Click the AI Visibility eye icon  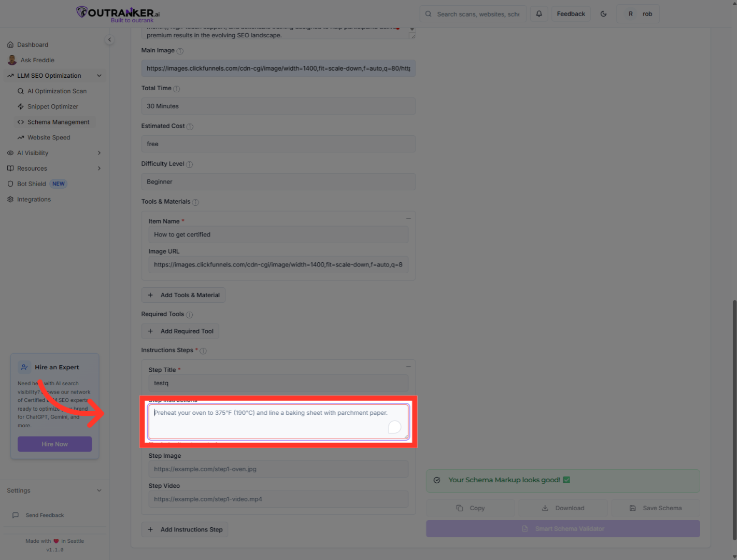[10, 153]
